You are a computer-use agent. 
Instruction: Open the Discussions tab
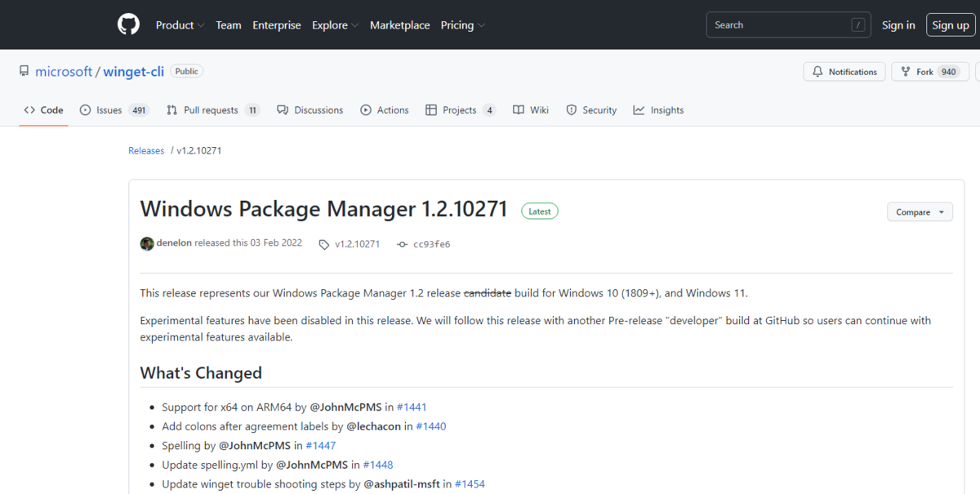tap(310, 110)
